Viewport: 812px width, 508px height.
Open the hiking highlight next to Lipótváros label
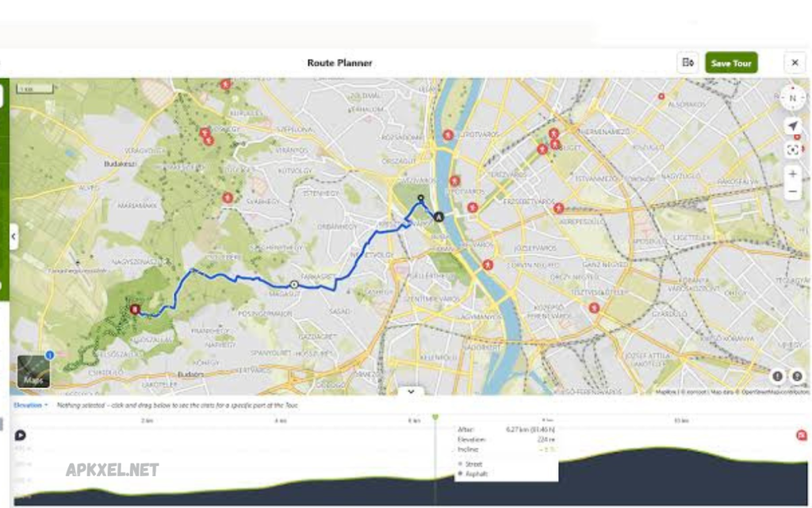(448, 135)
